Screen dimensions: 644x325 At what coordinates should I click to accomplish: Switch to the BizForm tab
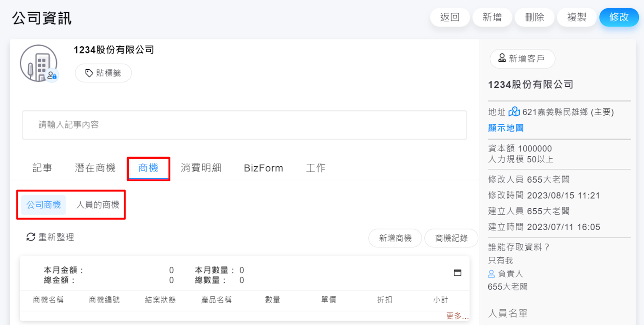tap(263, 168)
